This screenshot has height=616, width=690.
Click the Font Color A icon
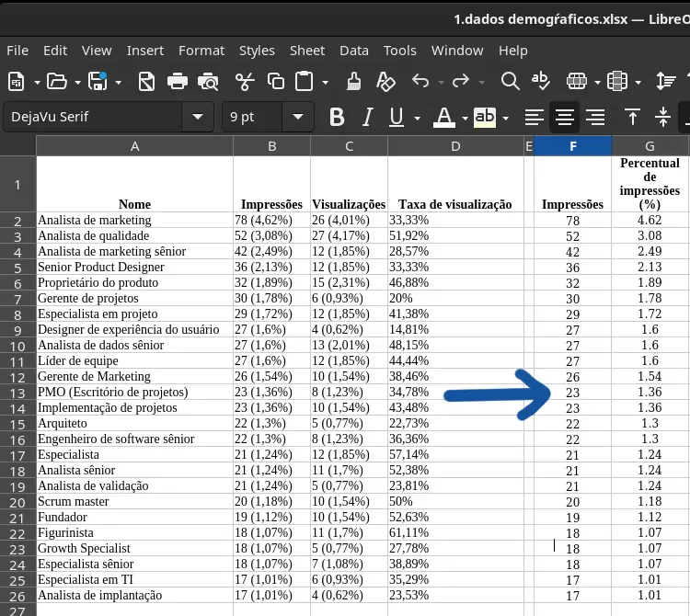[x=444, y=117]
